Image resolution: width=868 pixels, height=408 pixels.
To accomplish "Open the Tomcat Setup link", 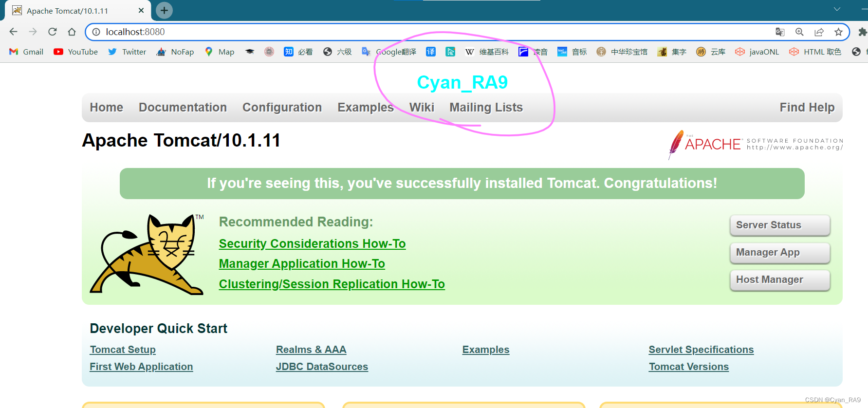I will point(123,350).
